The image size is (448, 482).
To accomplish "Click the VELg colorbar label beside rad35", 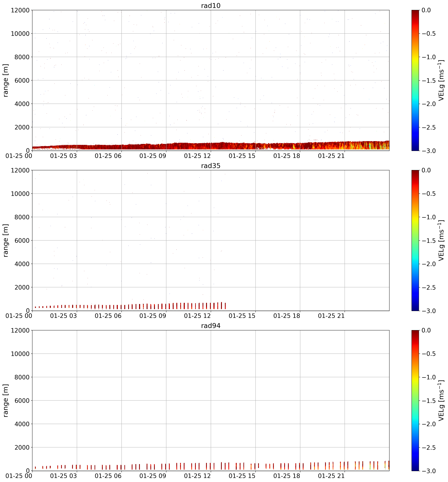I will pyautogui.click(x=441, y=240).
